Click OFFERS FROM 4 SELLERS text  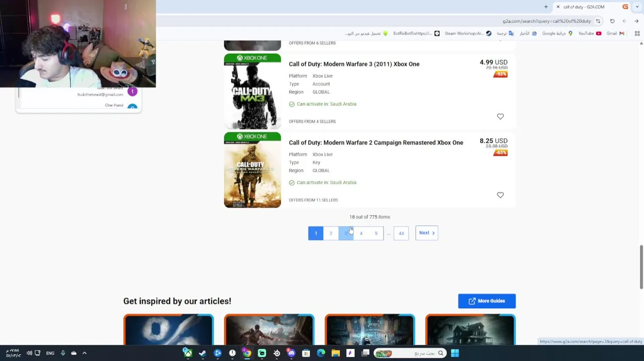pyautogui.click(x=312, y=121)
